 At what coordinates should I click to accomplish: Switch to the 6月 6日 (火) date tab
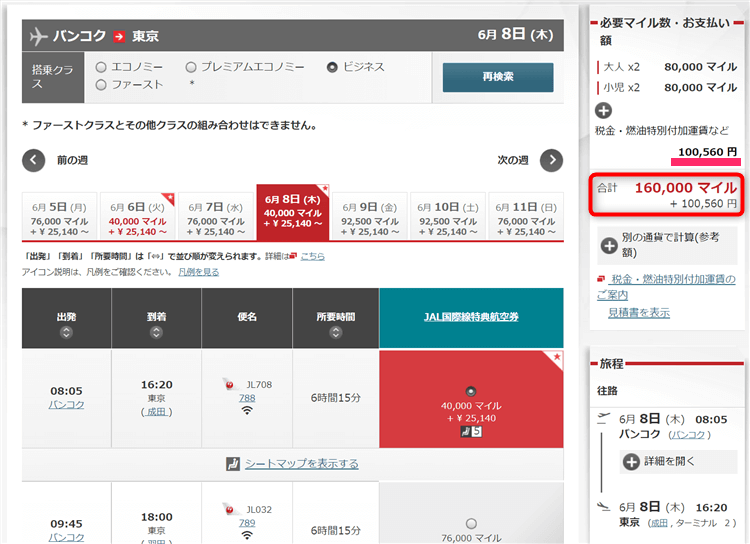pos(139,214)
